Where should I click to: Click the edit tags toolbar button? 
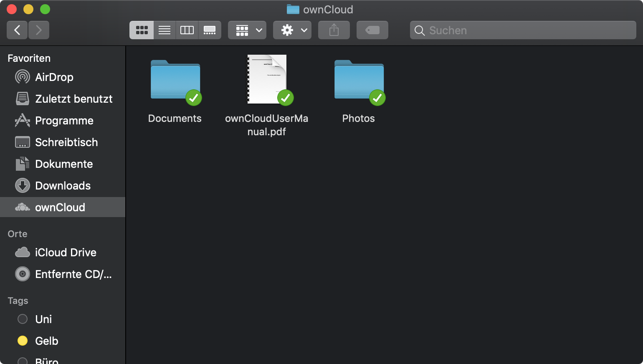(372, 30)
